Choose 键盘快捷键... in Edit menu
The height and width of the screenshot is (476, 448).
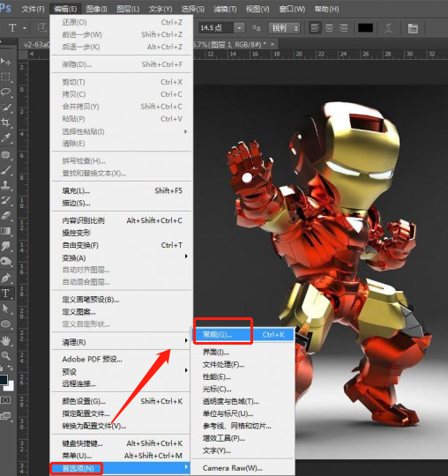pos(122,443)
